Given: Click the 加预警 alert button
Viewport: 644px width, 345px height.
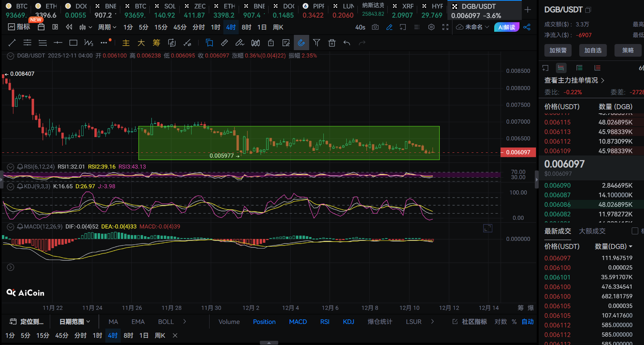Looking at the screenshot, I should click(x=558, y=50).
